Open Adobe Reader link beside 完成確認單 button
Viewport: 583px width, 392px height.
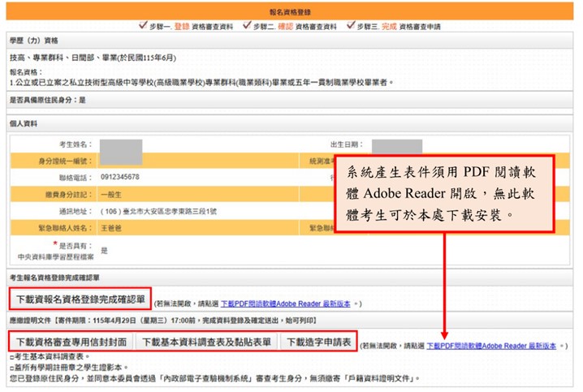285,304
